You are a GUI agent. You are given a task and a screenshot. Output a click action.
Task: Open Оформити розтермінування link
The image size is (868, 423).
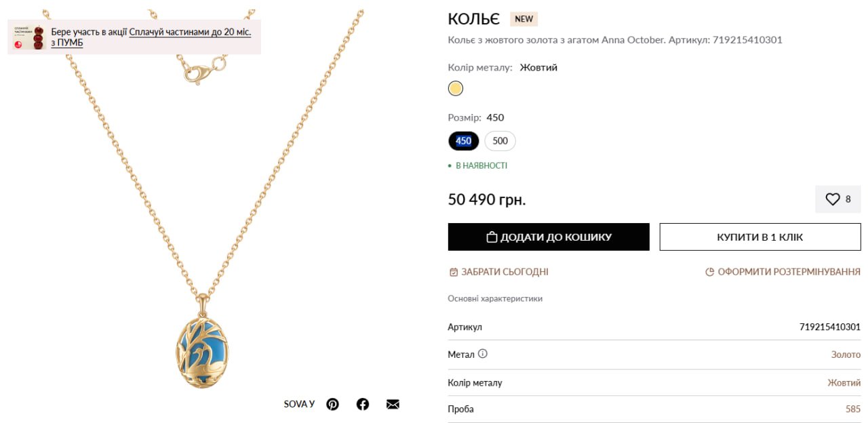click(789, 272)
